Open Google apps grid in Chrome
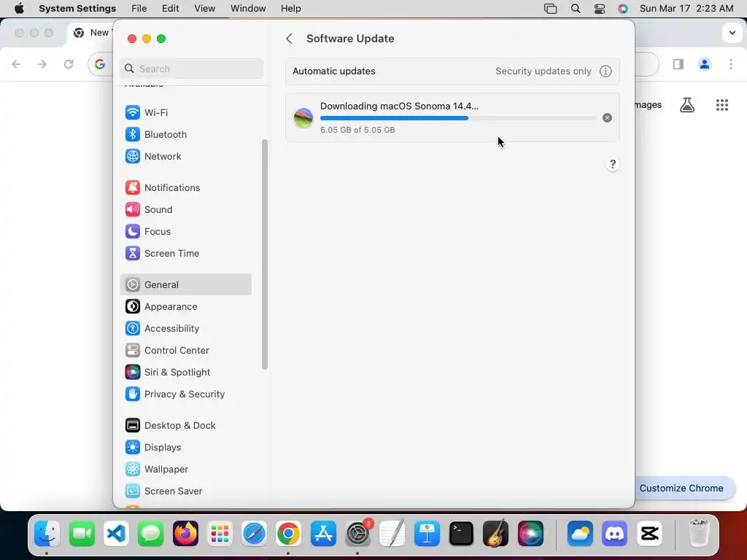Image resolution: width=747 pixels, height=560 pixels. [722, 105]
